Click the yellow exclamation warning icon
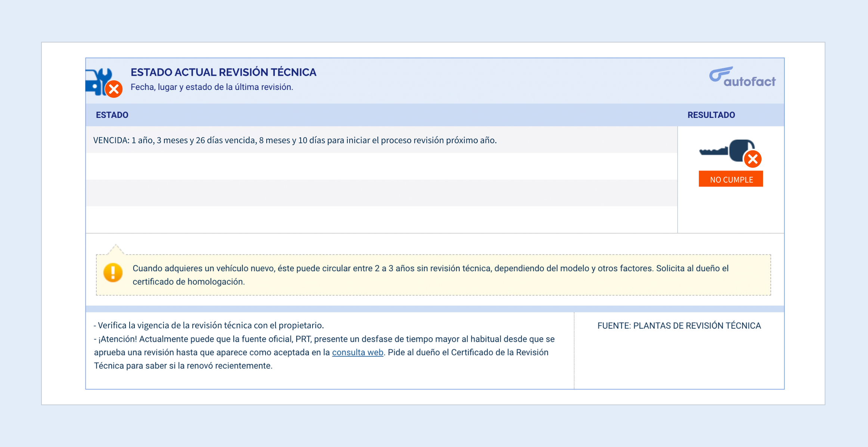 click(x=113, y=273)
